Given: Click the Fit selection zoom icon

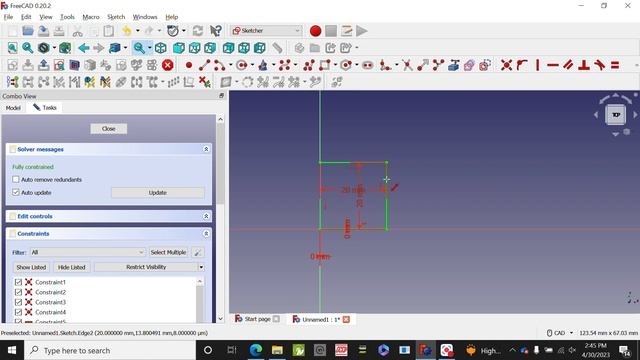Looking at the screenshot, I should 28,48.
